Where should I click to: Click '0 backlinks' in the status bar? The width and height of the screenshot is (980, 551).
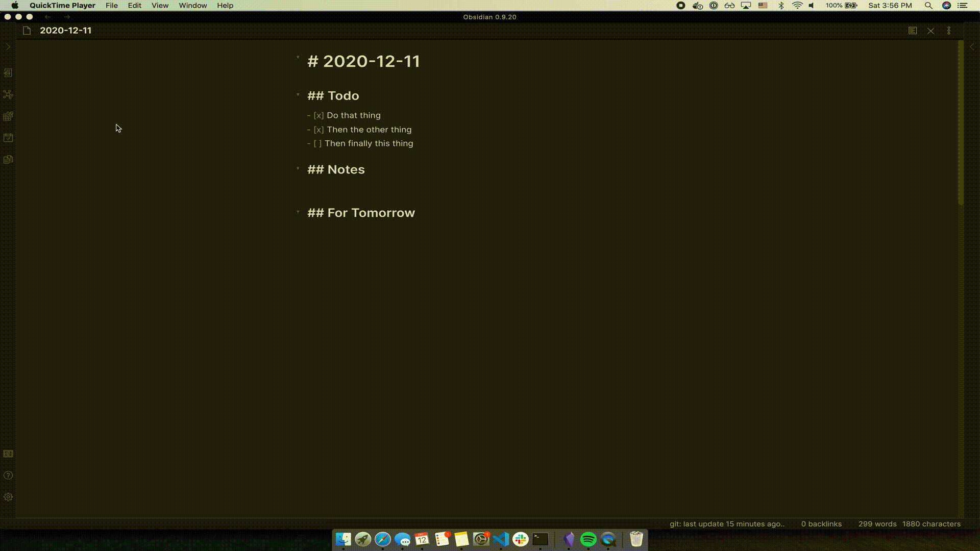coord(821,523)
